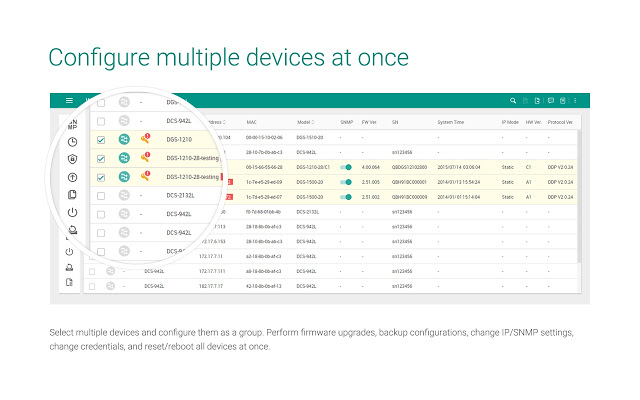Open the three-dot more options menu

click(x=575, y=101)
